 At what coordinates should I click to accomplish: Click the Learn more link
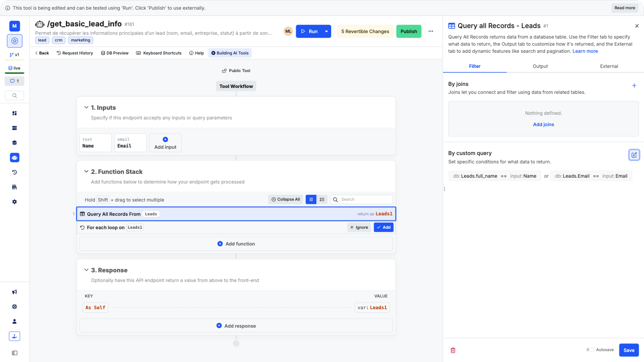[585, 51]
